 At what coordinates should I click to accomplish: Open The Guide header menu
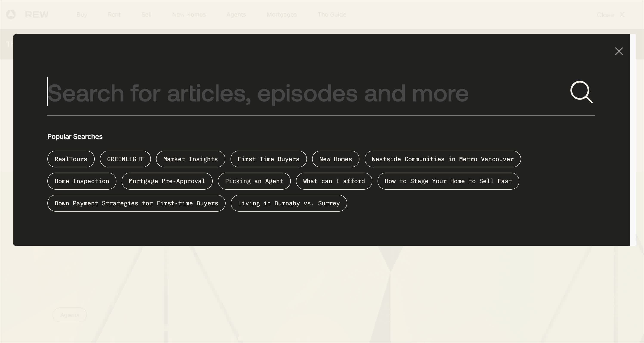point(332,14)
